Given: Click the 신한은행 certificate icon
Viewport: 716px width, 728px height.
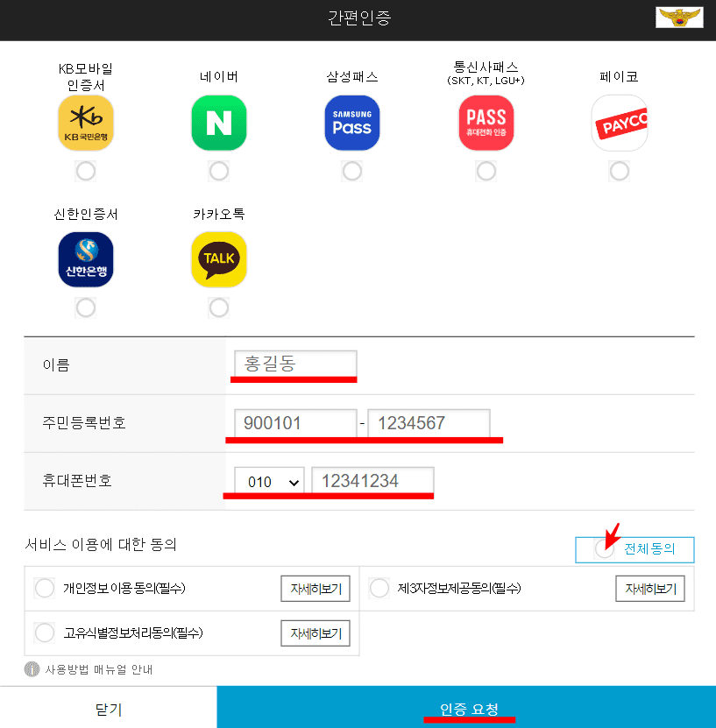Looking at the screenshot, I should point(86,259).
